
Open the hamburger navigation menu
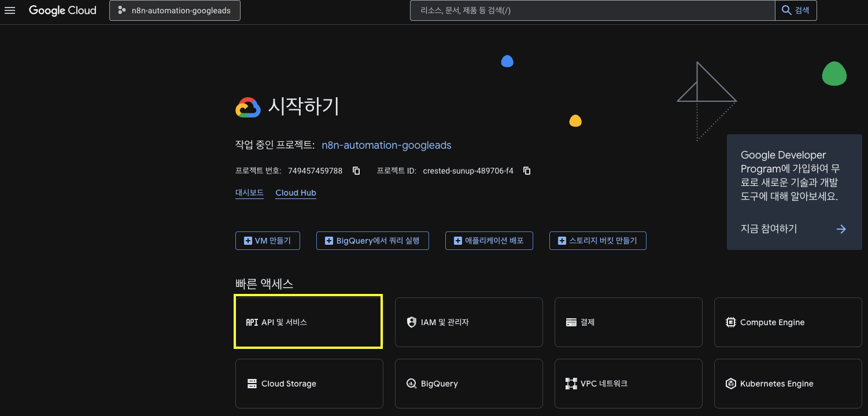pyautogui.click(x=10, y=10)
